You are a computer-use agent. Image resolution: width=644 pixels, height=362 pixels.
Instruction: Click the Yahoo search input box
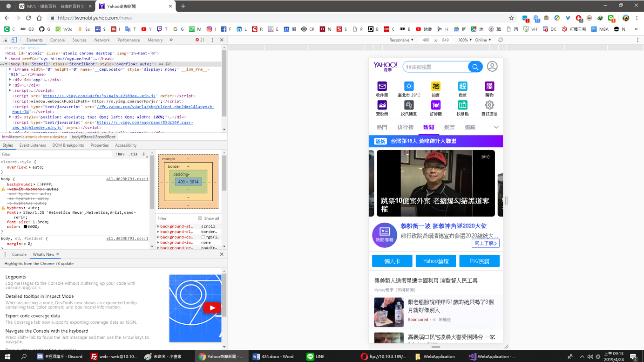point(435,67)
